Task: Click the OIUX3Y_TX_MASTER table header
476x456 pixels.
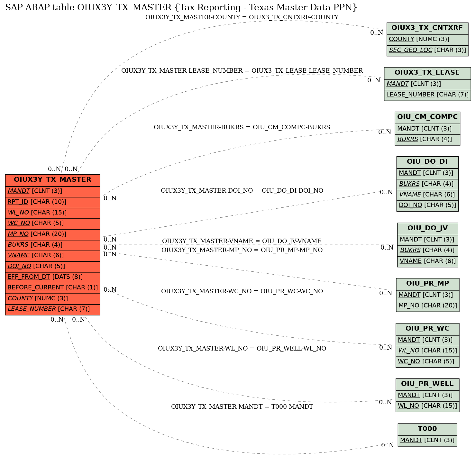Action: tap(53, 180)
